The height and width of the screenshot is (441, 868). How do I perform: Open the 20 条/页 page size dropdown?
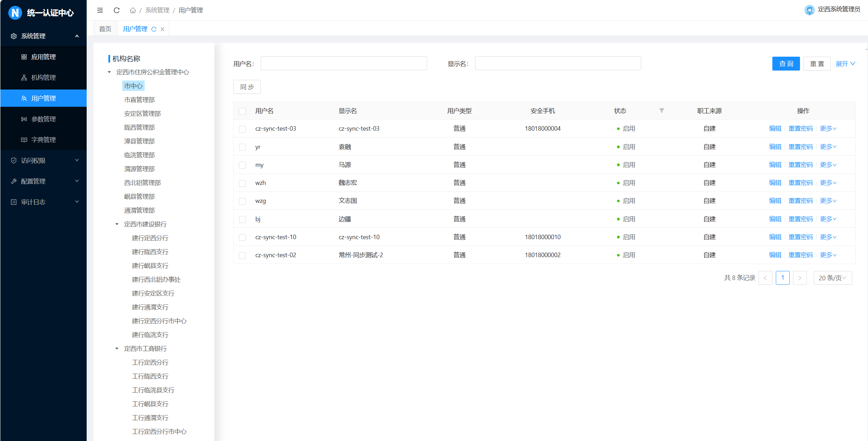tap(832, 278)
